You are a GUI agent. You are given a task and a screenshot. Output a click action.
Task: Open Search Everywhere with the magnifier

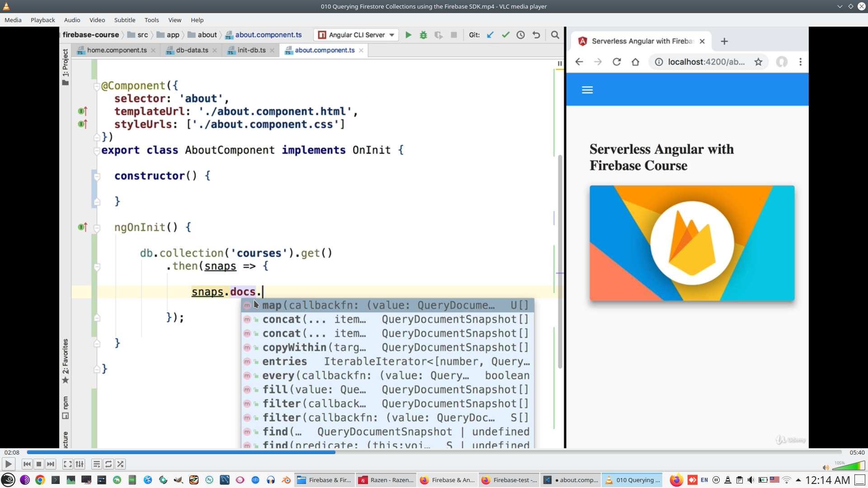[x=555, y=35]
